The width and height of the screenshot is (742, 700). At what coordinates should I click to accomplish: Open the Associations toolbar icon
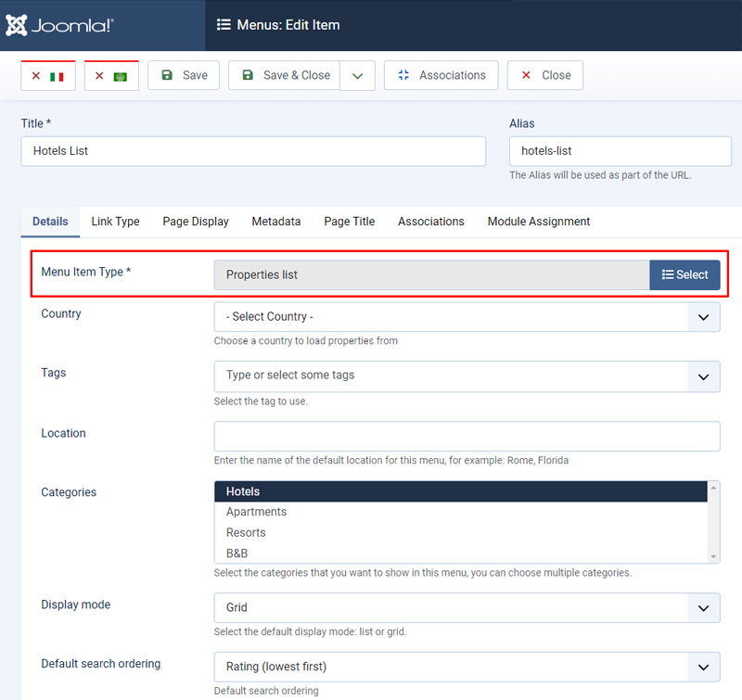pyautogui.click(x=441, y=75)
